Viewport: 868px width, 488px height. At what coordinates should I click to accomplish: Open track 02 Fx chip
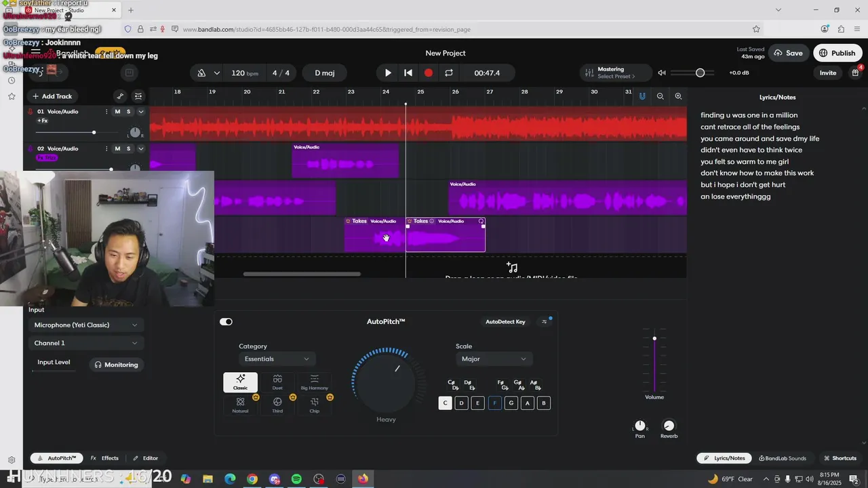click(47, 158)
